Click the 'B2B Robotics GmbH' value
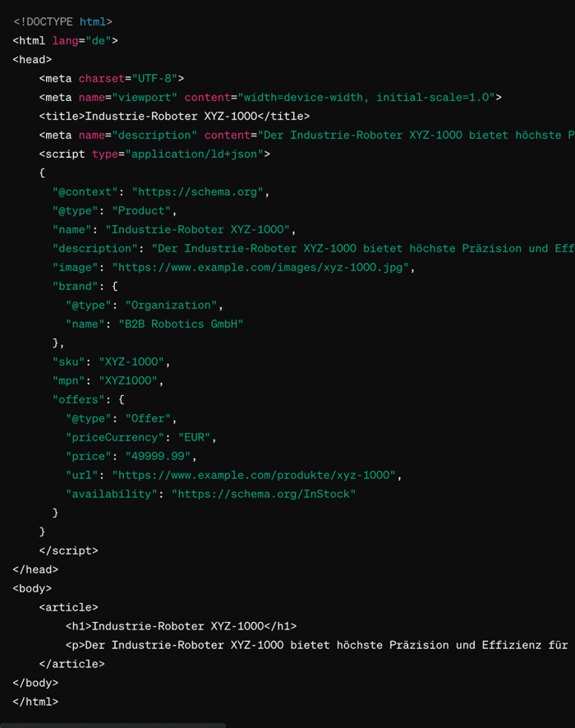 coord(181,324)
